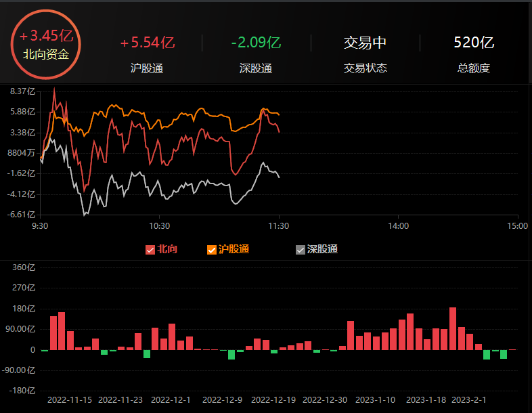Click the 2023-2-1 date label
This screenshot has width=532, height=413.
469,400
